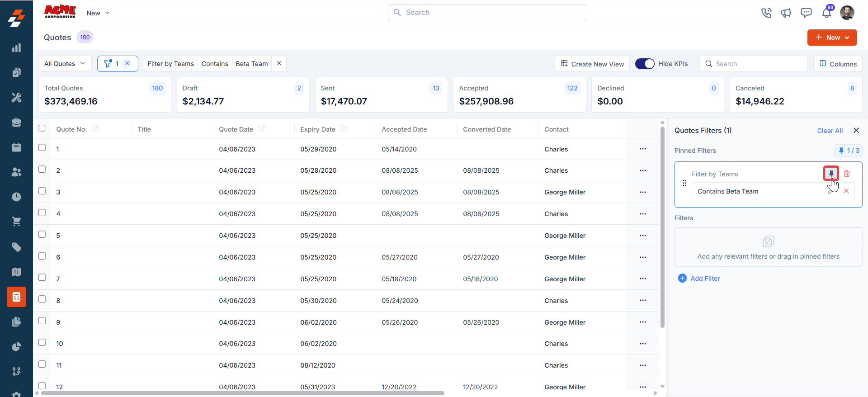The image size is (868, 397).
Task: Open the clock time sidebar icon
Action: [16, 197]
